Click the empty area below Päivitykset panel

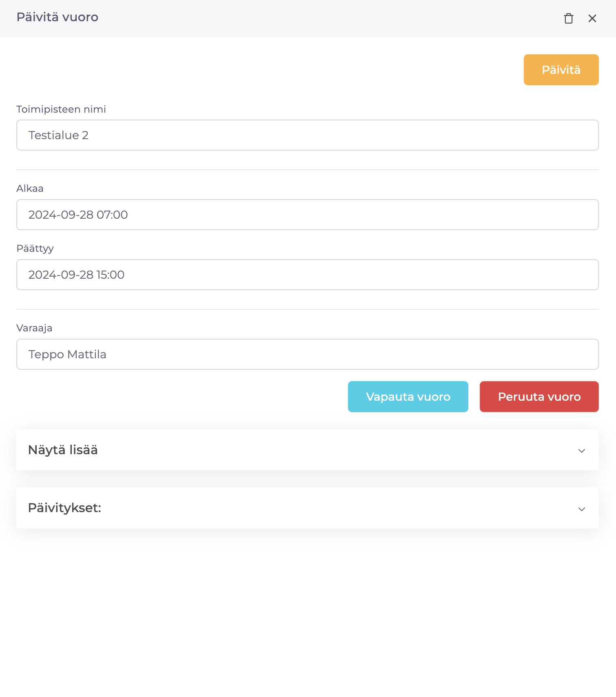(x=307, y=612)
